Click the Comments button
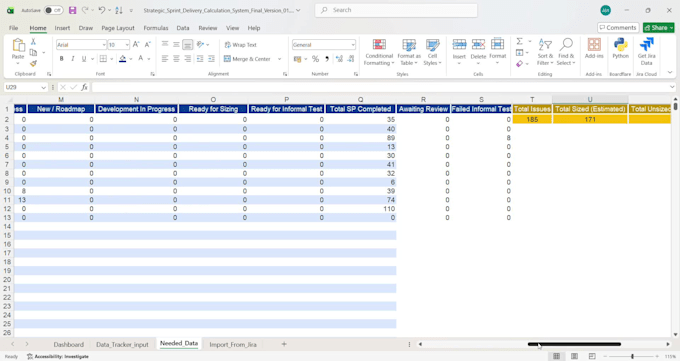 pos(618,27)
